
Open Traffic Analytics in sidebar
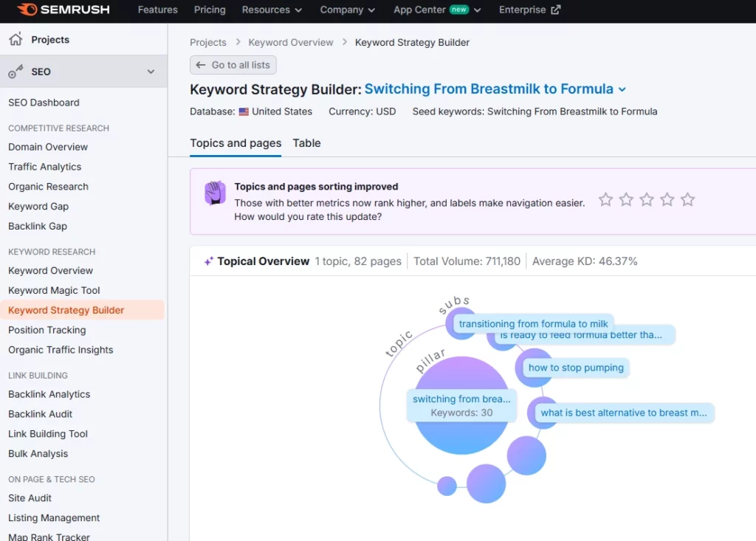(x=45, y=167)
